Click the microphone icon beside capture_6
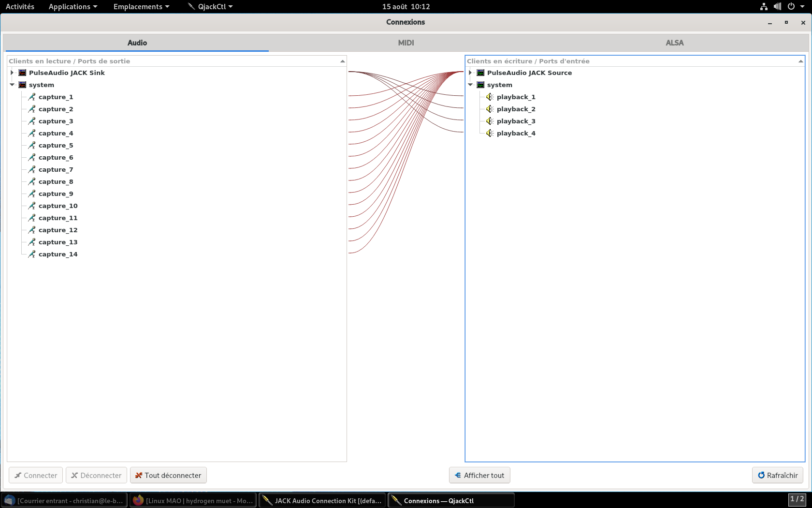The height and width of the screenshot is (508, 812). tap(32, 157)
